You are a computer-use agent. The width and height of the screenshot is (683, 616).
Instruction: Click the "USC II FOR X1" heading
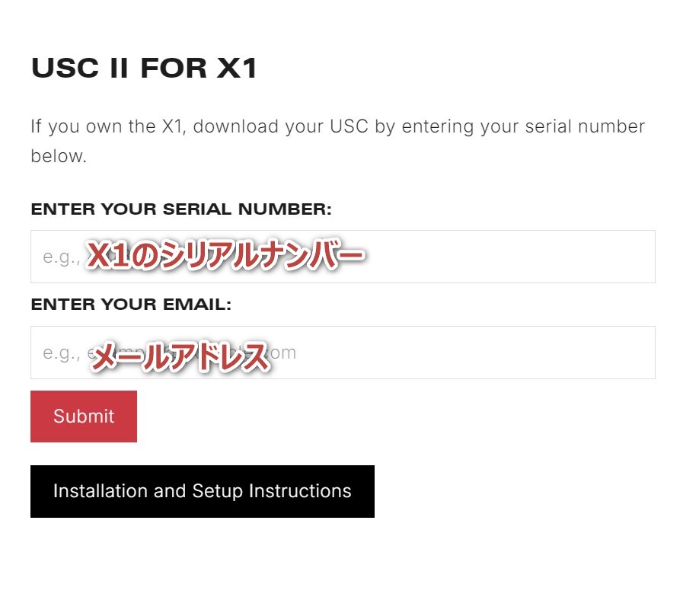point(144,69)
